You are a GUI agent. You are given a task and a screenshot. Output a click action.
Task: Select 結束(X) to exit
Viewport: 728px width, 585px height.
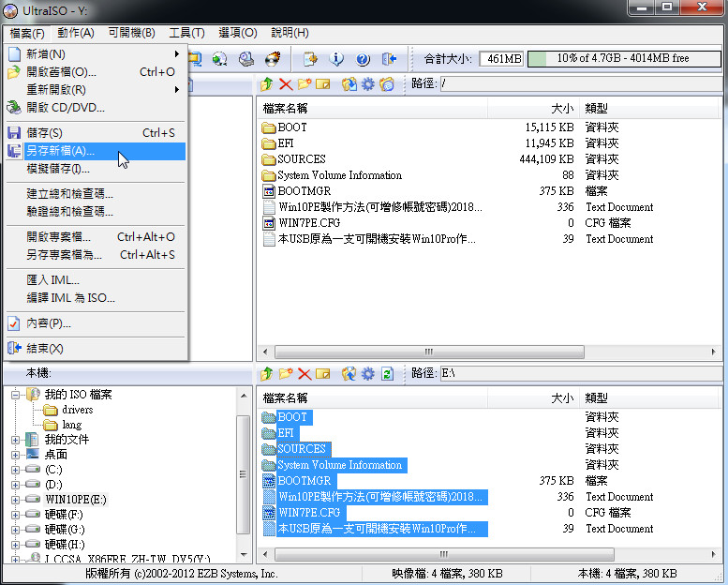coord(96,349)
